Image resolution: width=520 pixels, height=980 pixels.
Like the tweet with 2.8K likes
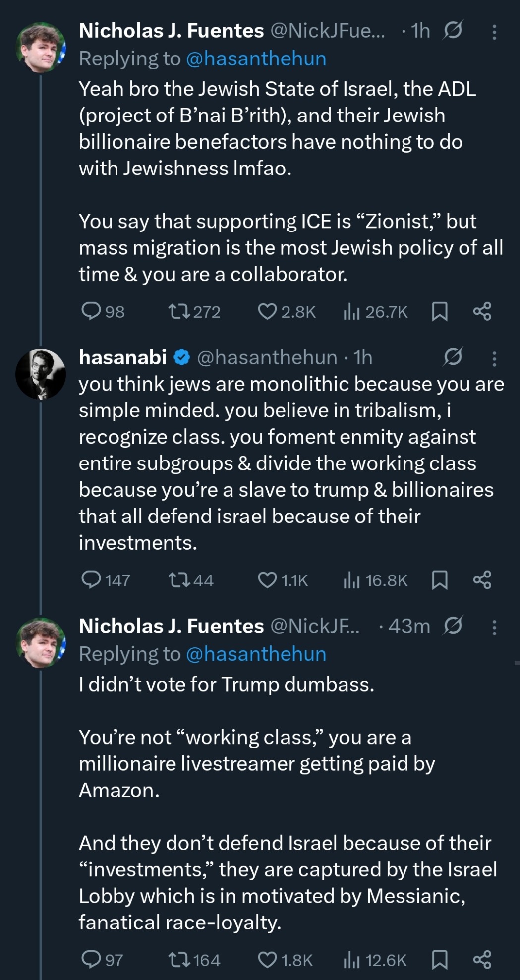point(268,311)
